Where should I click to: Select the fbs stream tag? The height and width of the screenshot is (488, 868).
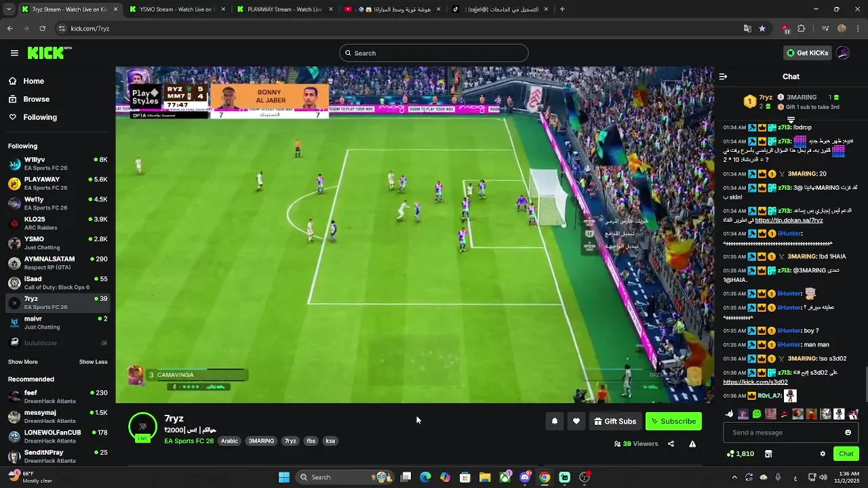311,441
